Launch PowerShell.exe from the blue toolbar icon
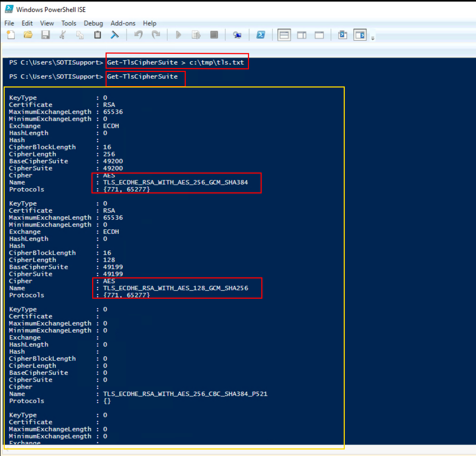476x456 pixels. [x=261, y=35]
